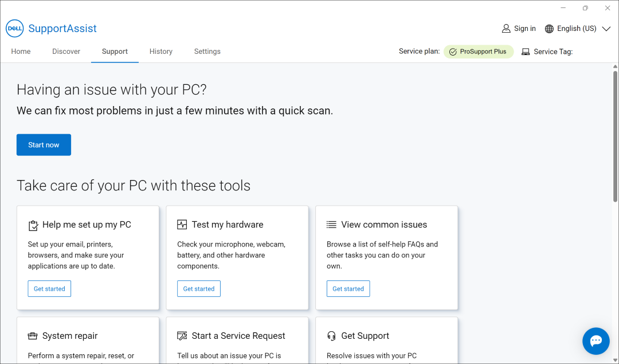Click the ProSupport Plus service plan badge

coord(479,51)
